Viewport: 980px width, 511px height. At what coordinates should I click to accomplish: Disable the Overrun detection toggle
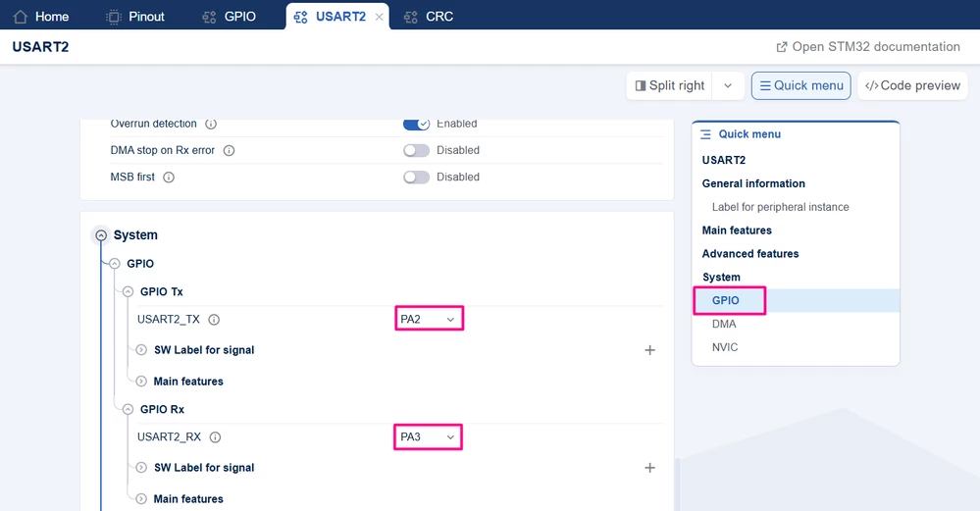click(x=416, y=124)
